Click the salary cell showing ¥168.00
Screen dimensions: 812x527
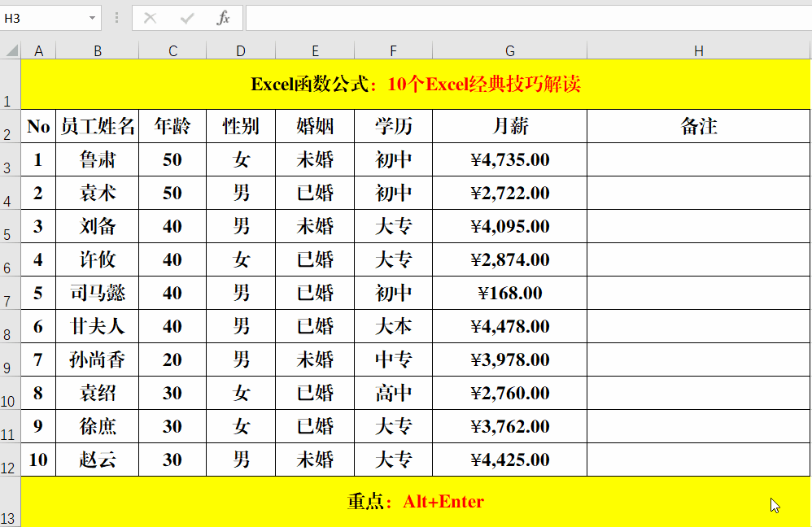tap(509, 293)
